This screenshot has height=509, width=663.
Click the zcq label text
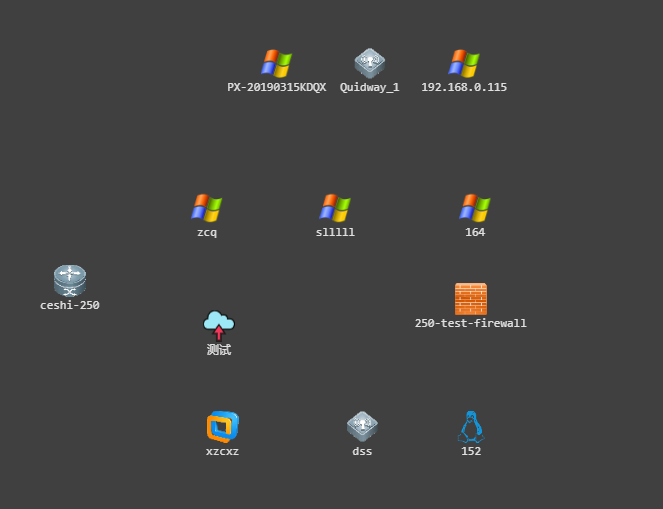[x=207, y=233]
